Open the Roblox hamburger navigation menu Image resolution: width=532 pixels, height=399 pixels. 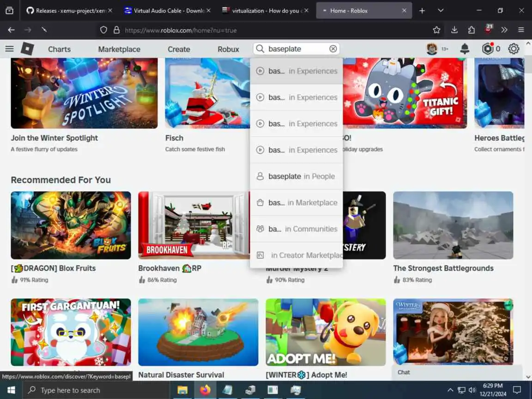coord(10,49)
